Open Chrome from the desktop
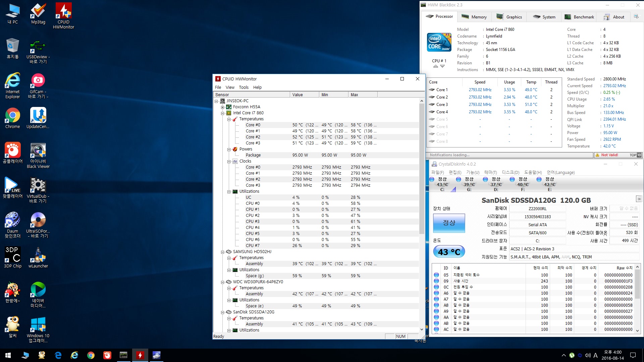644x362 pixels. tap(13, 118)
